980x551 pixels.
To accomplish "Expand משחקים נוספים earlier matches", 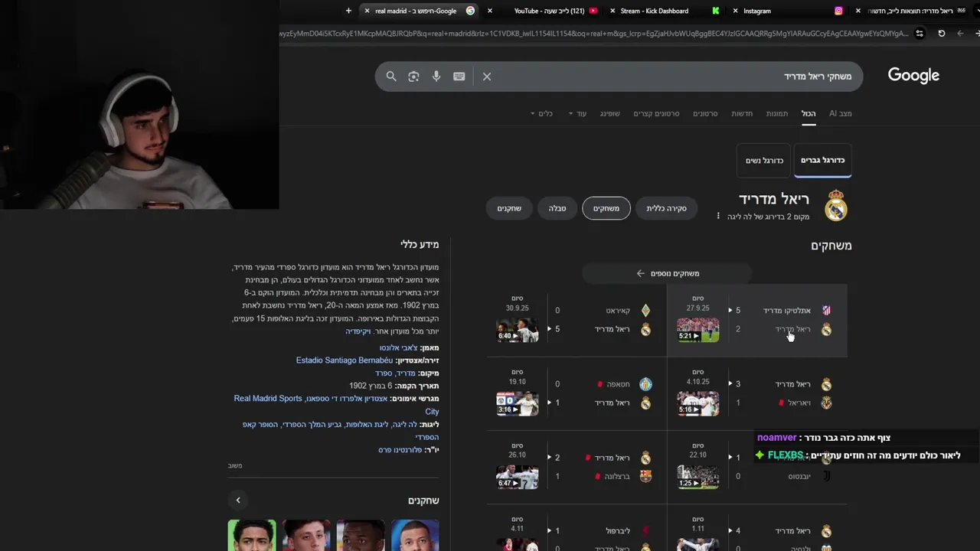I will click(667, 273).
